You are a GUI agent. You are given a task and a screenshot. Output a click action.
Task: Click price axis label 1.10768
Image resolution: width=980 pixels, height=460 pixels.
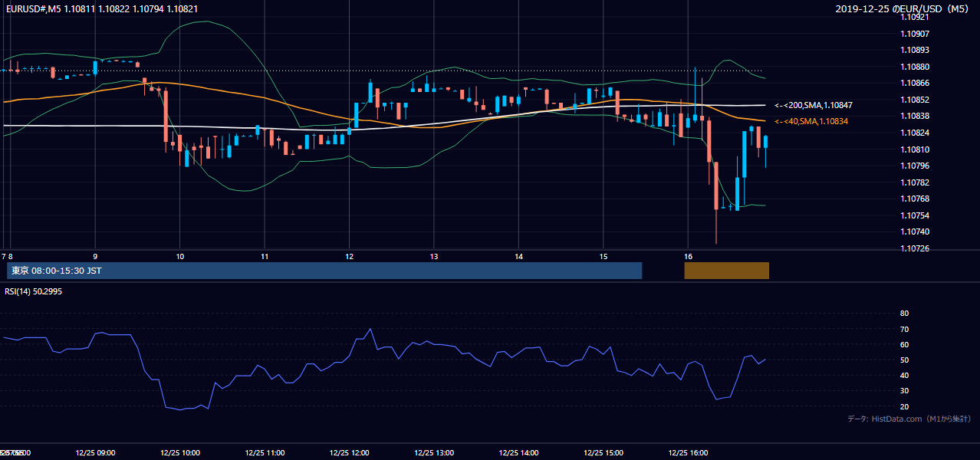pos(915,199)
